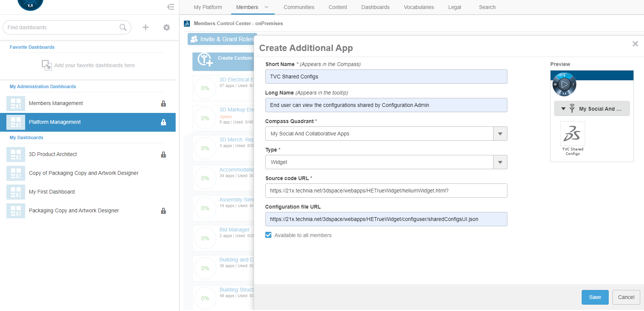644x311 pixels.
Task: Click the Source code URL field
Action: point(386,191)
